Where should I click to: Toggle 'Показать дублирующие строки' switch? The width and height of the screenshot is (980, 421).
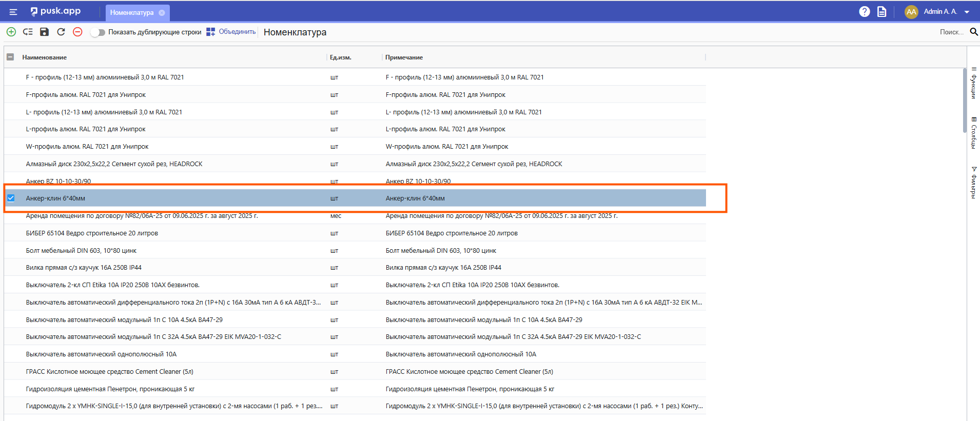pyautogui.click(x=97, y=32)
